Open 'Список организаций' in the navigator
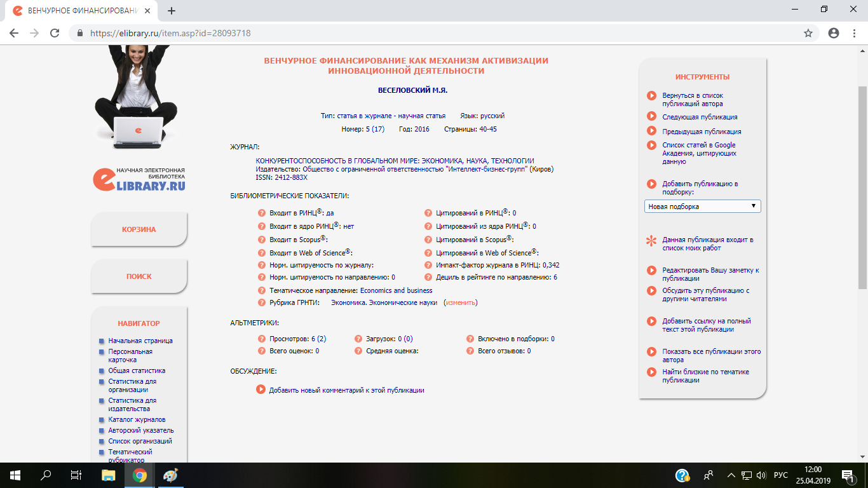 [x=140, y=441]
